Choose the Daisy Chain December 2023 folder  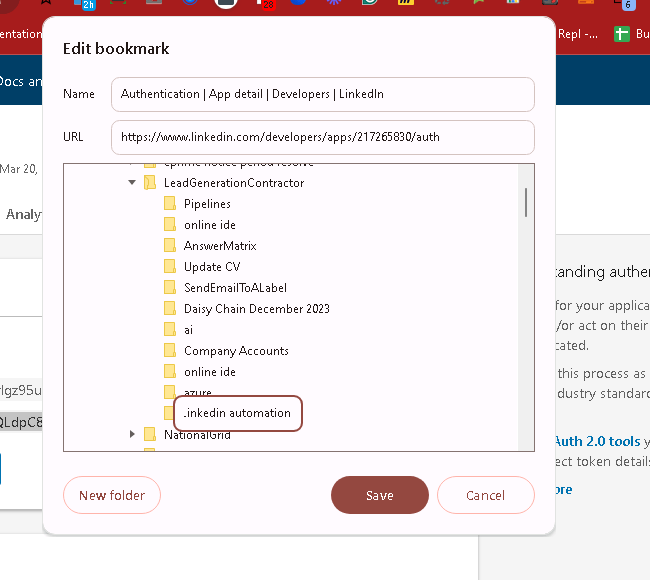point(257,309)
